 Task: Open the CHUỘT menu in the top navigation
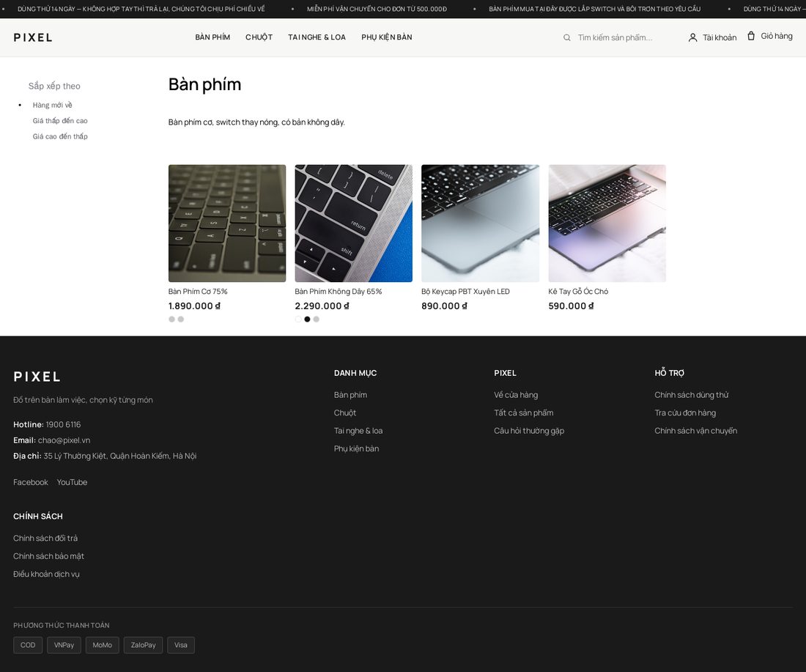(259, 37)
